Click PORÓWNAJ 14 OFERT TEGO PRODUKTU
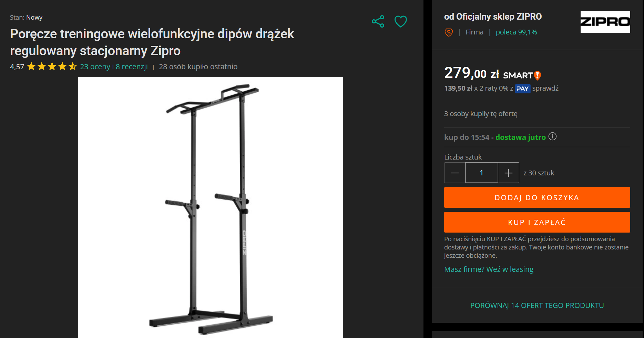This screenshot has height=338, width=644. (x=537, y=305)
